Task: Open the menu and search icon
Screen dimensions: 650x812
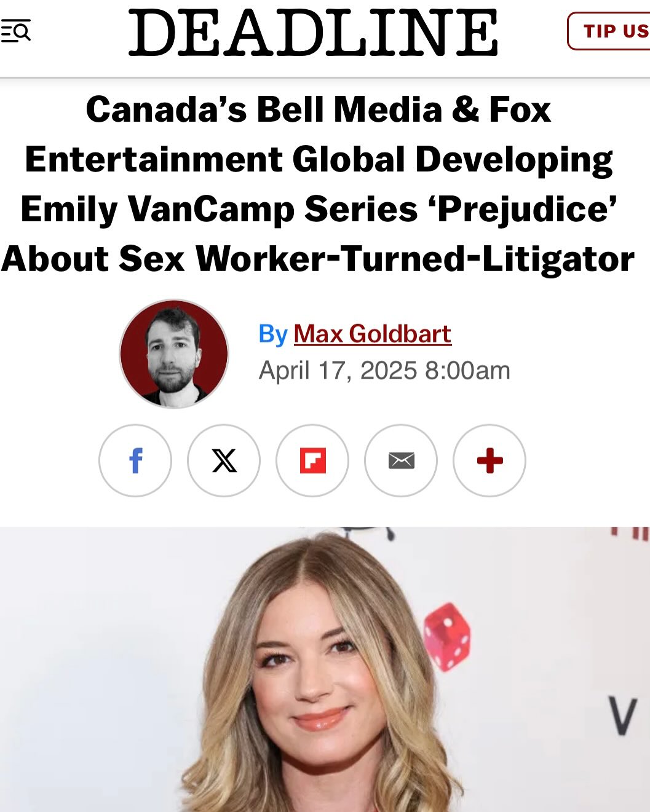Action: click(x=16, y=31)
